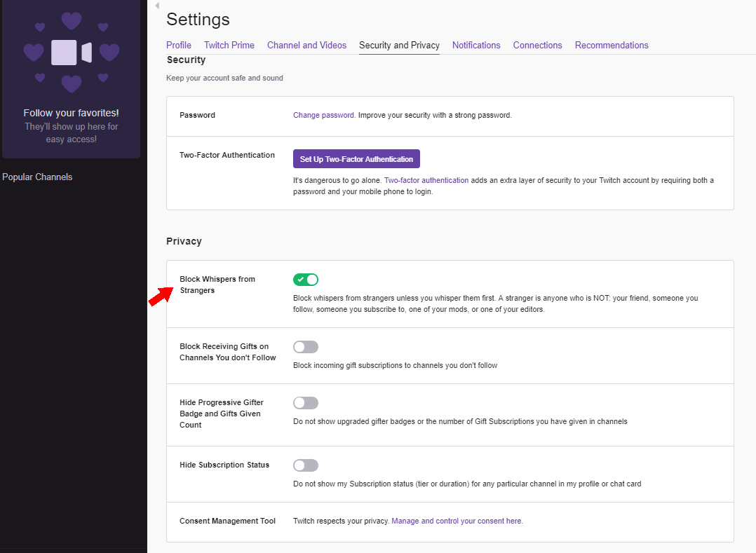
Task: Toggle Hide Progressive Gifter Badge switch
Action: (306, 403)
